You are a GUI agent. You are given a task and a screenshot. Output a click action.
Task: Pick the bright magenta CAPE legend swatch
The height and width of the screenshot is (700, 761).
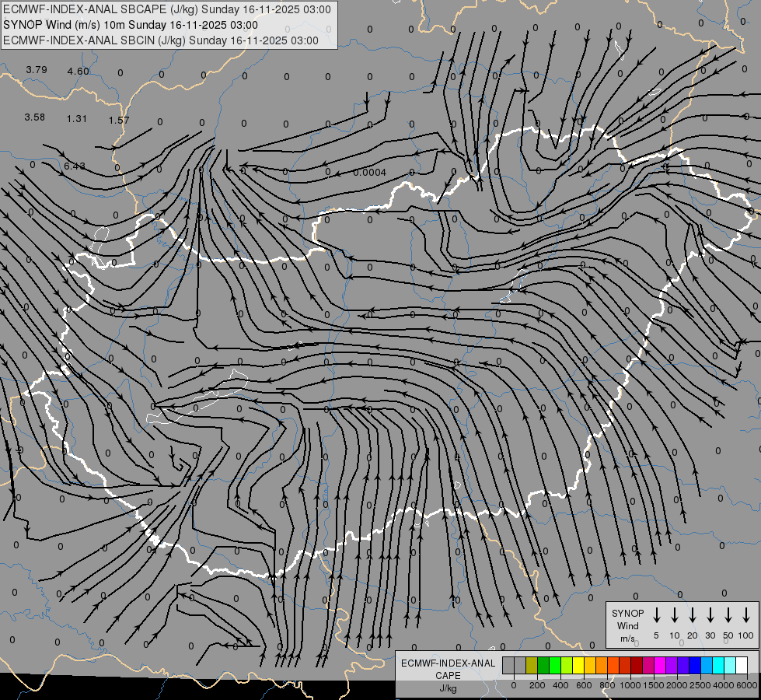pos(661,666)
